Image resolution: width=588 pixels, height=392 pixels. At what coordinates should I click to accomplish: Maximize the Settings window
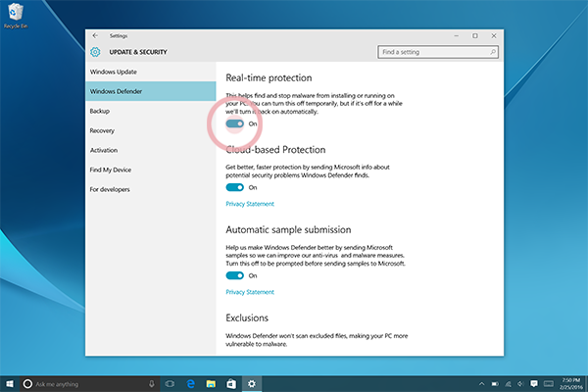pyautogui.click(x=475, y=35)
